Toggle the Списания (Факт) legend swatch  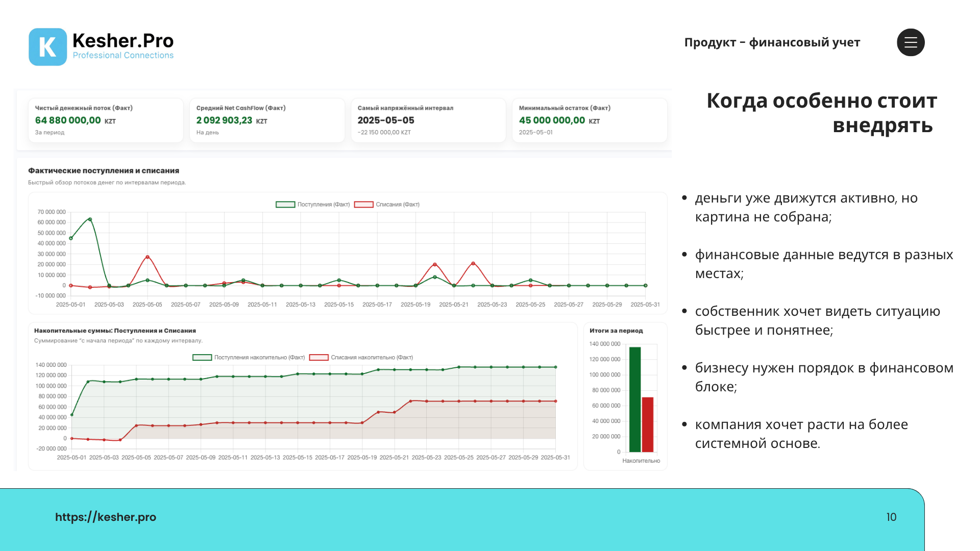click(364, 205)
